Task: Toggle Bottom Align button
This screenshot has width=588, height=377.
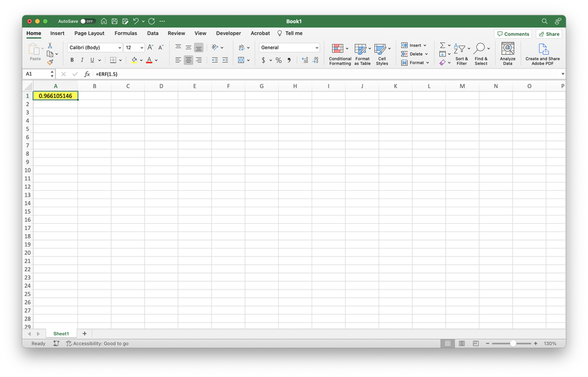Action: click(x=199, y=48)
